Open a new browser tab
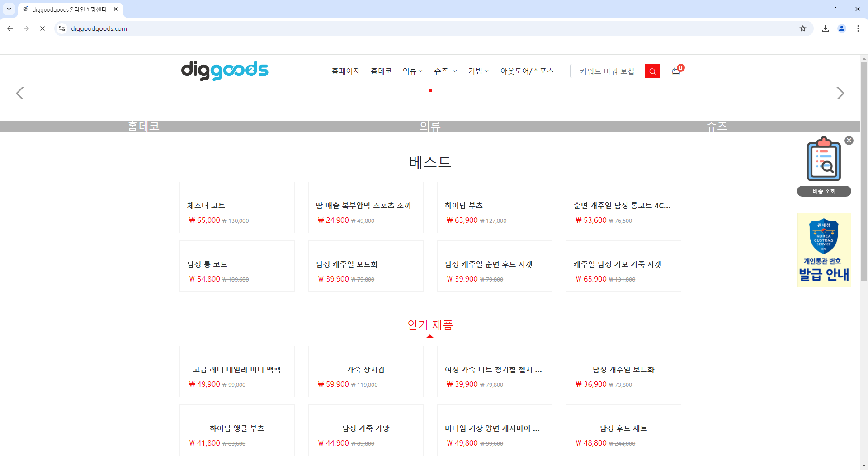 (132, 9)
